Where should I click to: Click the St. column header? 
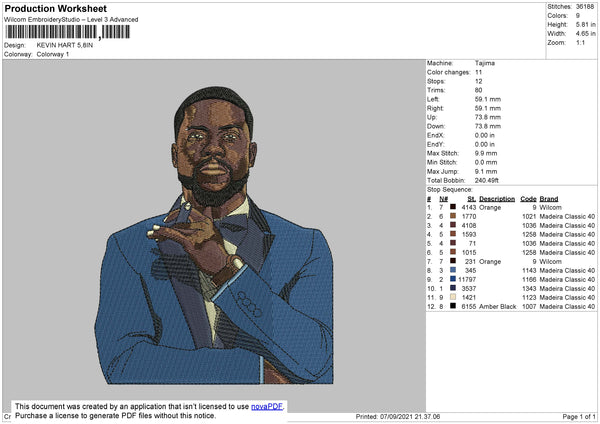tap(471, 199)
